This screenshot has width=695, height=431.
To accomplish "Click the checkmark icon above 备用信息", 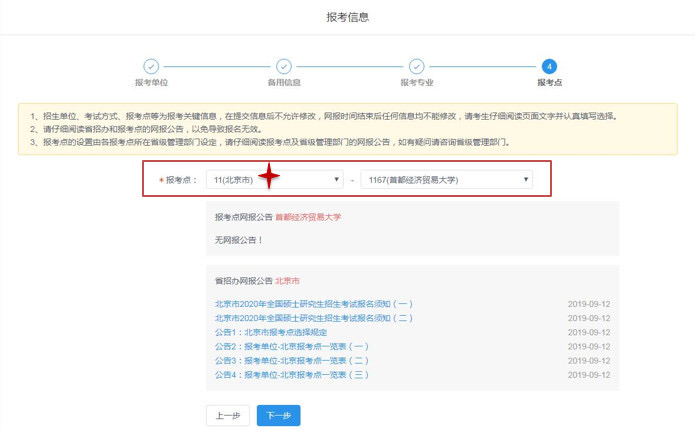I will [284, 66].
